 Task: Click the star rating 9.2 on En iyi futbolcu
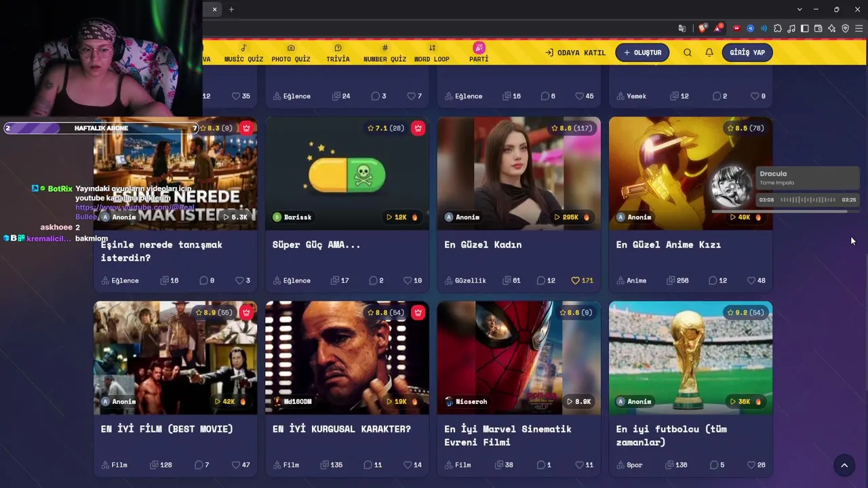click(x=746, y=312)
